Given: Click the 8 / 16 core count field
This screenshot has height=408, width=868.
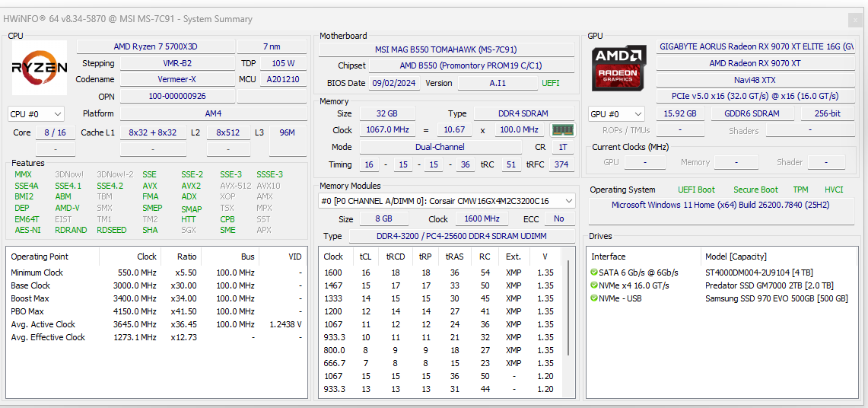Looking at the screenshot, I should pyautogui.click(x=56, y=133).
